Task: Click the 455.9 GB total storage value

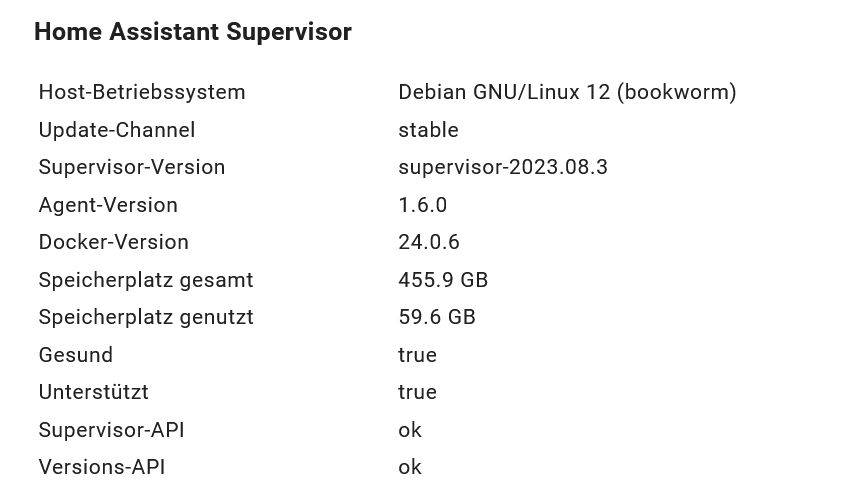Action: pyautogui.click(x=443, y=280)
